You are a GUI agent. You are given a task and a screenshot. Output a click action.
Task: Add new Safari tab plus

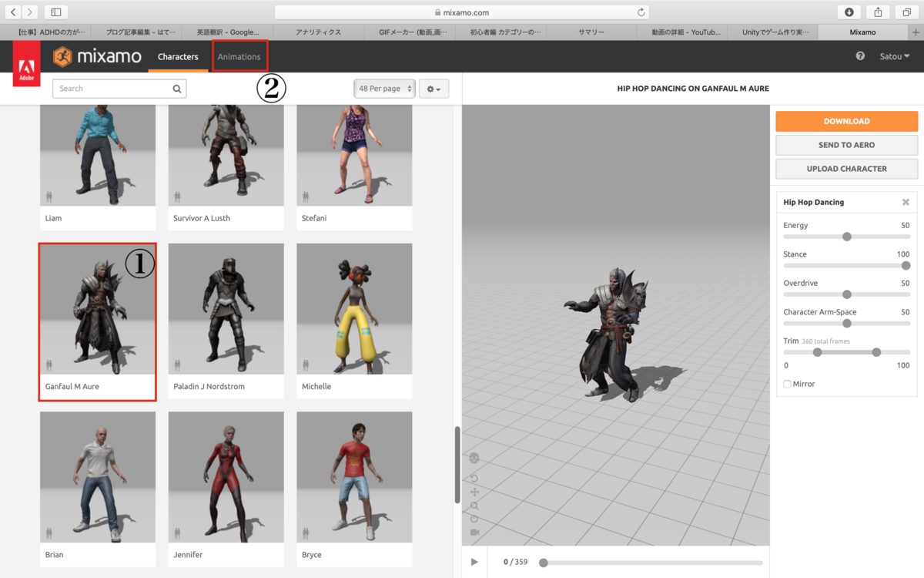(x=916, y=32)
